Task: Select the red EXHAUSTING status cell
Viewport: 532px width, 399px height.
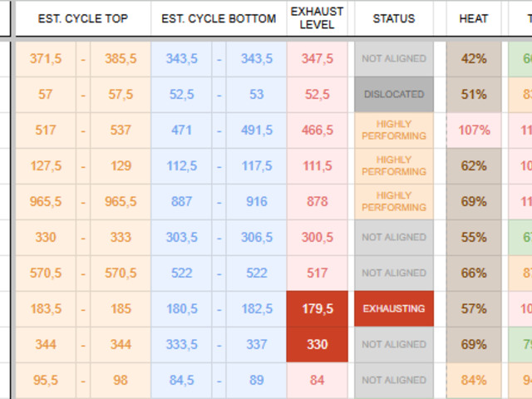Action: point(394,308)
